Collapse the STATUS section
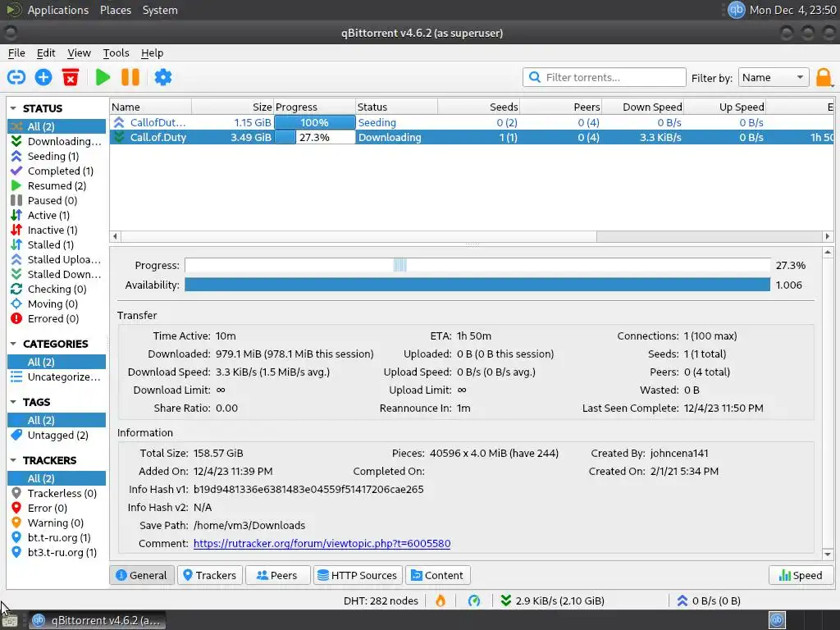 (13, 108)
